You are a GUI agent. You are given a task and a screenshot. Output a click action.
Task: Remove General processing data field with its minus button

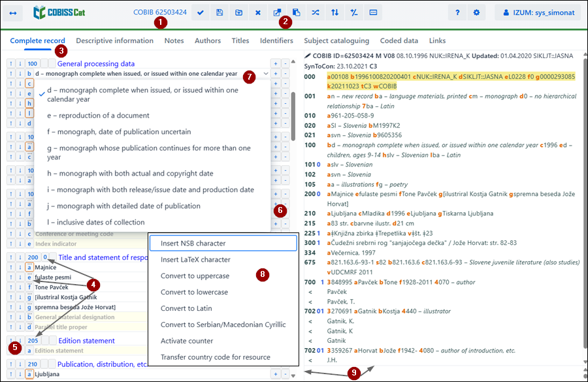pyautogui.click(x=286, y=64)
